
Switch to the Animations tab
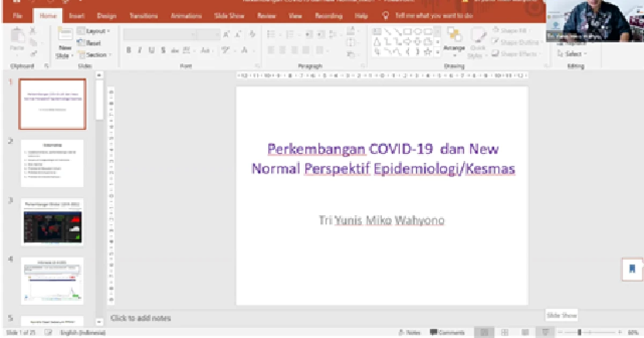point(186,16)
